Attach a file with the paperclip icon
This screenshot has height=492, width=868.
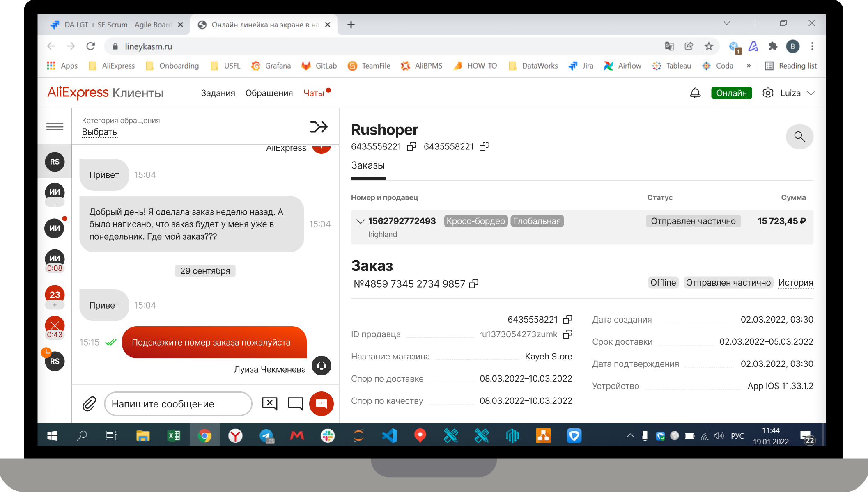(89, 404)
